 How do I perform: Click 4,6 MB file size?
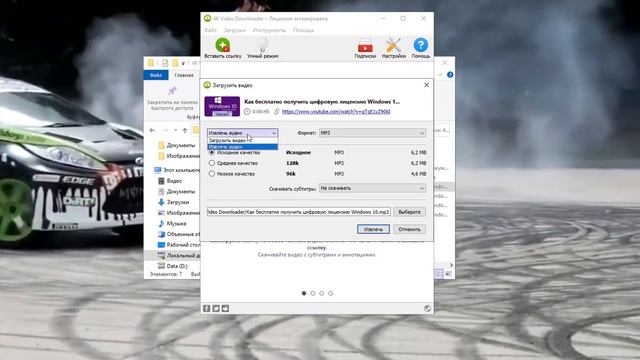click(419, 173)
